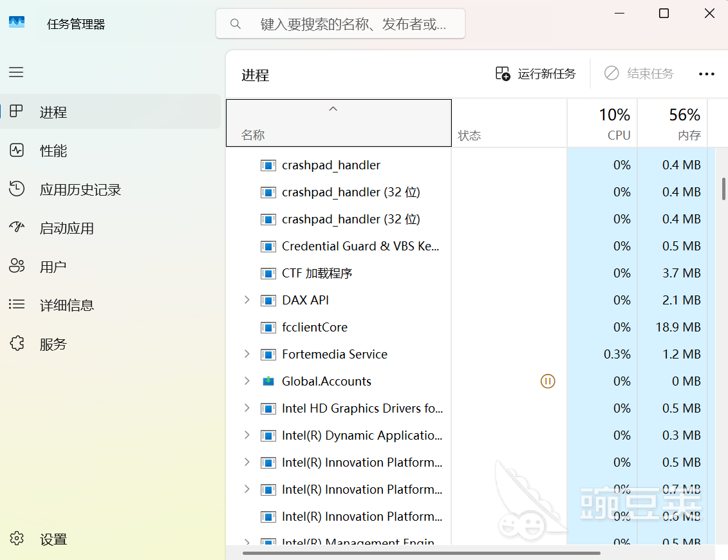The width and height of the screenshot is (728, 560).
Task: Expand Intel(R) Innovation Platform row with 0.7 MB
Action: (x=247, y=489)
